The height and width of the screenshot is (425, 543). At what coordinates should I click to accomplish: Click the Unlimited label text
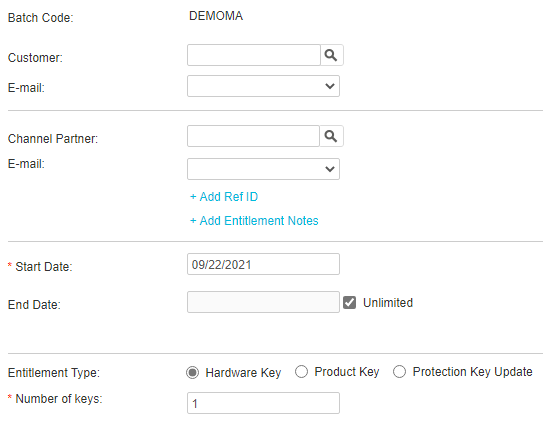pos(388,303)
